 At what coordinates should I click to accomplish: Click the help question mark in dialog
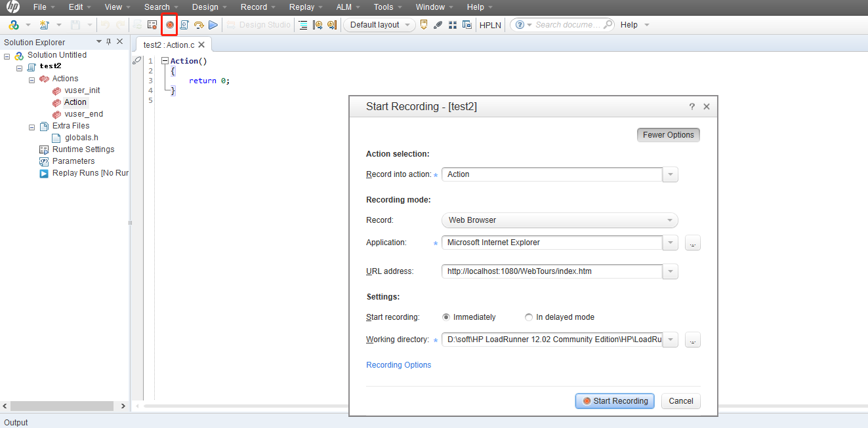(692, 106)
